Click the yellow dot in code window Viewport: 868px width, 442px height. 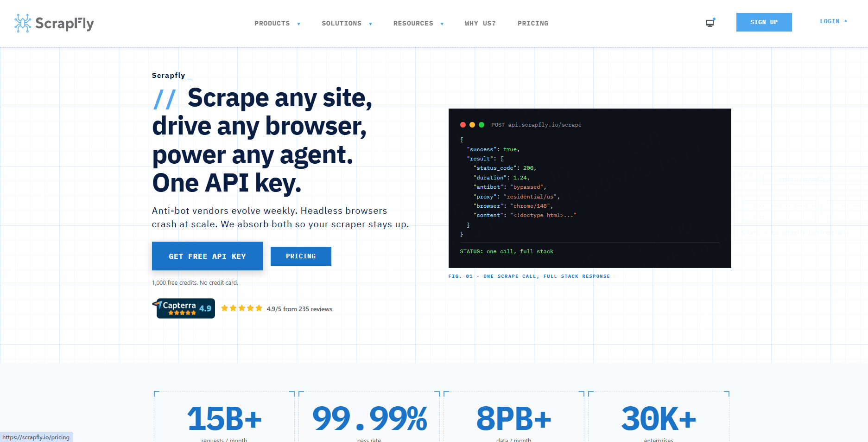(472, 125)
